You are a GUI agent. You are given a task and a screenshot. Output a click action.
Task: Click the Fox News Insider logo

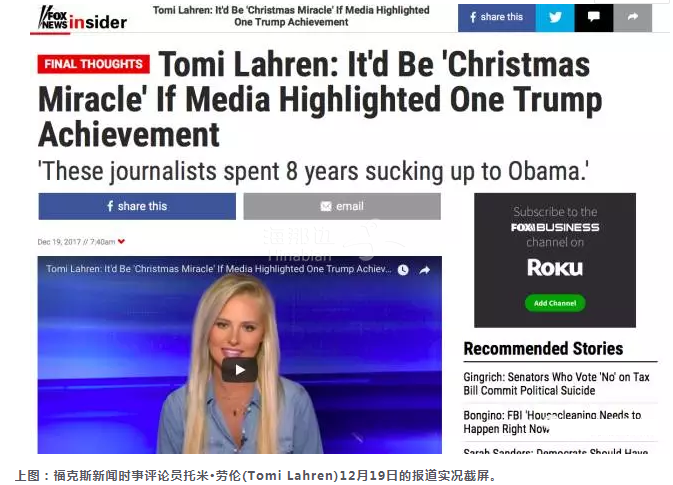click(83, 19)
